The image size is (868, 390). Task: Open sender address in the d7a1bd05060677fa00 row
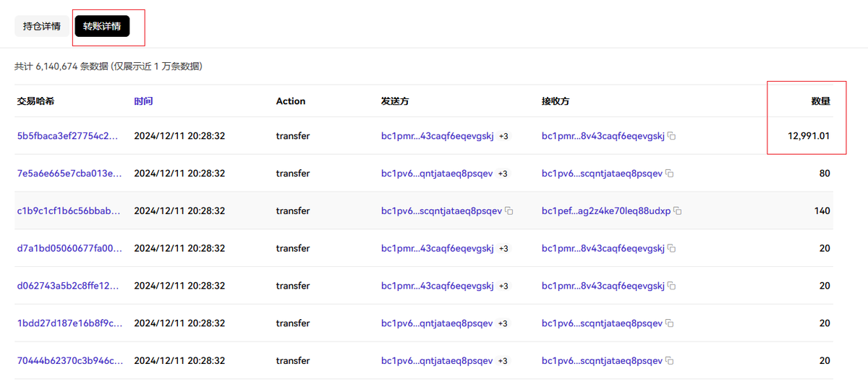[437, 249]
